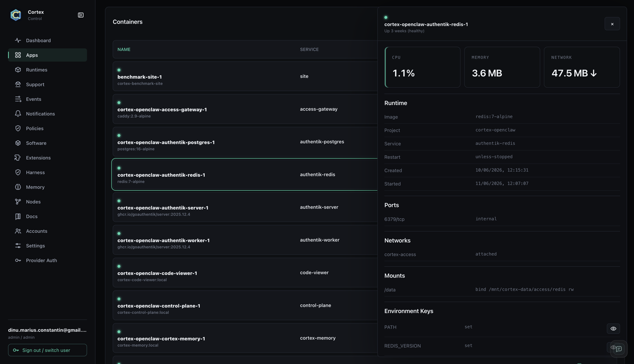Click the Software package icon

coord(18,143)
